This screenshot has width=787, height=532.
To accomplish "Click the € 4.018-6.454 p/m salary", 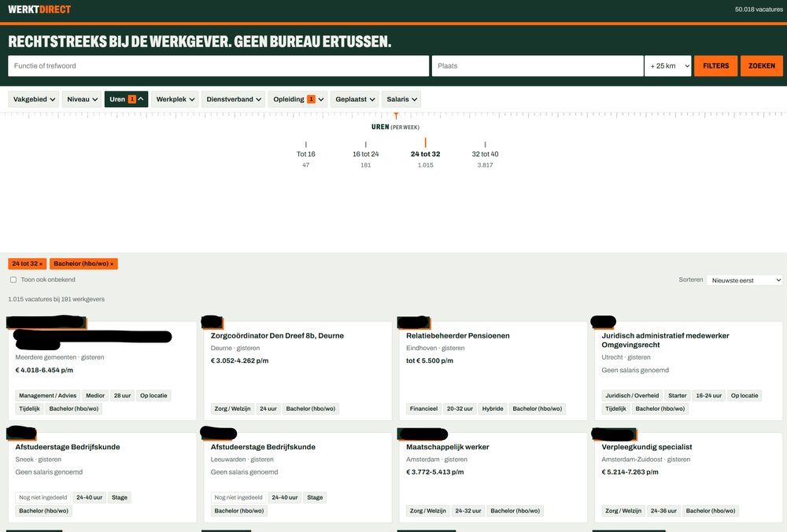I will (44, 370).
